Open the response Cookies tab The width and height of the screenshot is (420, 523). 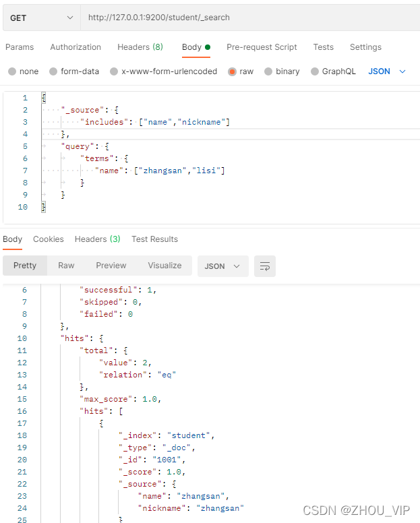pyautogui.click(x=49, y=239)
